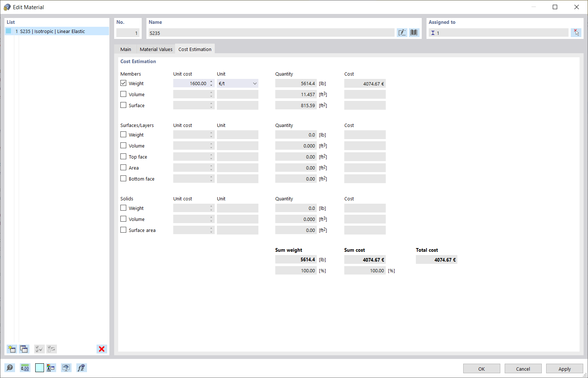Switch to the Main tab

click(126, 49)
